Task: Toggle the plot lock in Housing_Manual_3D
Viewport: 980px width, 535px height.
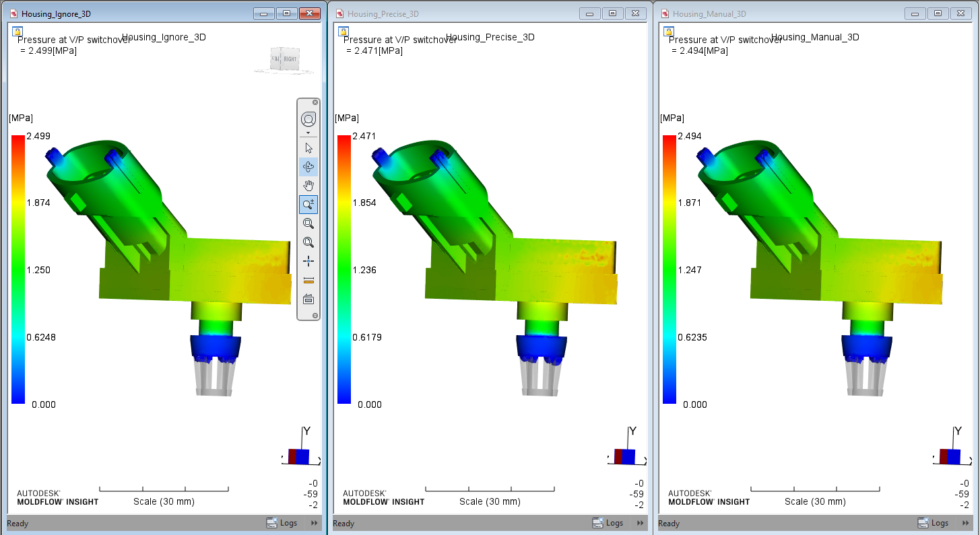Action: point(669,31)
